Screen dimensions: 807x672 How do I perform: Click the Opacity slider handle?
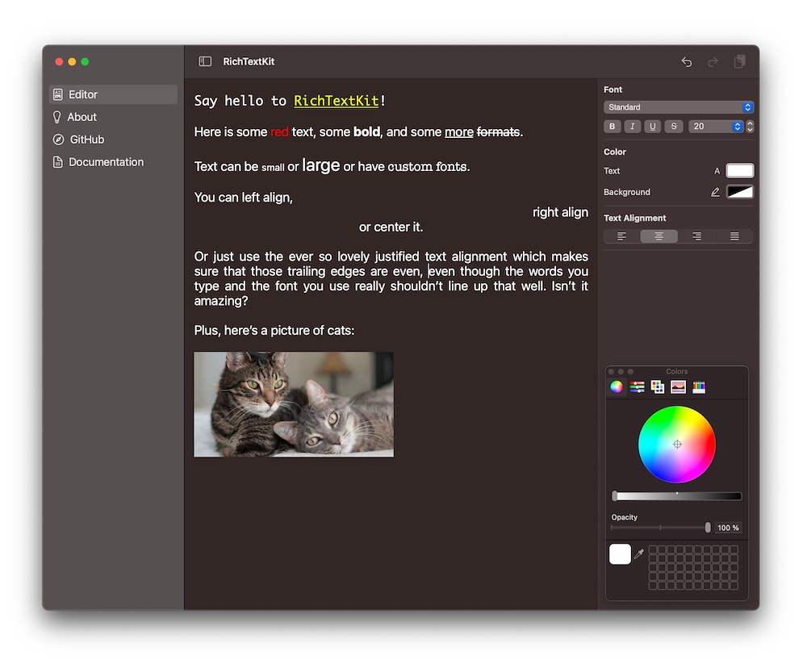pos(708,528)
